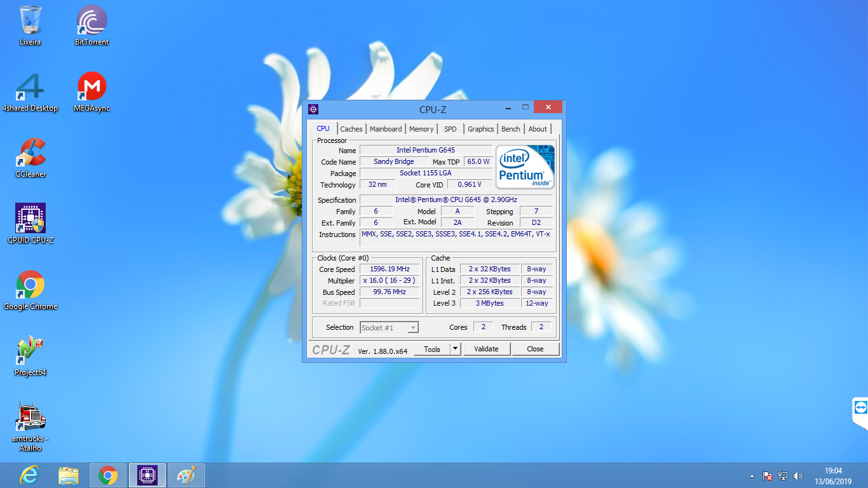
Task: Open the Action Center flag icon
Action: tap(768, 476)
